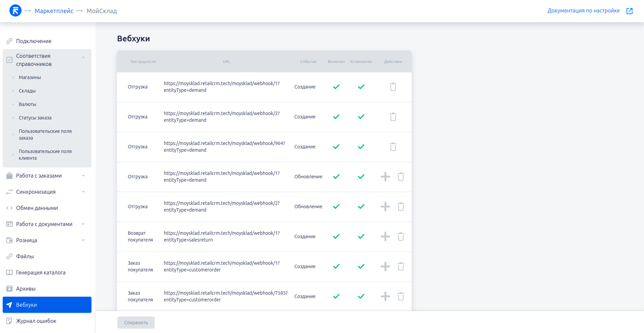Toggle installed checkmark for salesreturn webhook

click(x=361, y=237)
